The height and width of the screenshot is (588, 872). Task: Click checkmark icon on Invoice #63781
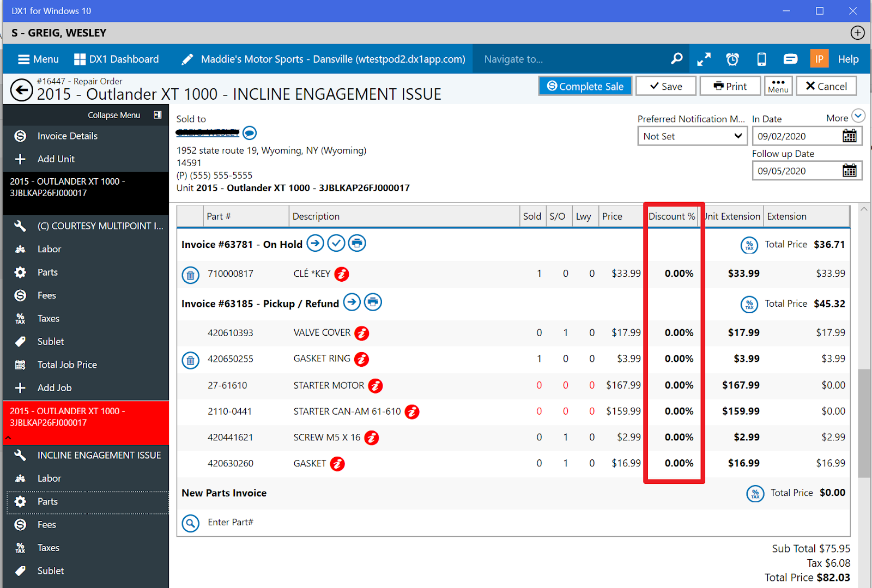click(336, 243)
